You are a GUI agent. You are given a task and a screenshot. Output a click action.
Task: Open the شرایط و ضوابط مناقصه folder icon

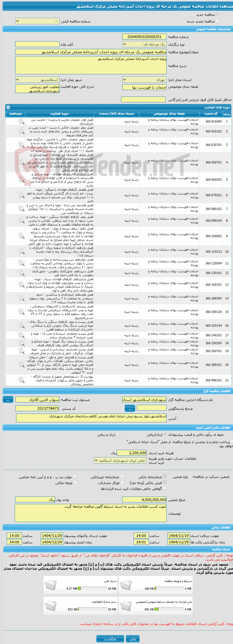[x=126, y=585]
